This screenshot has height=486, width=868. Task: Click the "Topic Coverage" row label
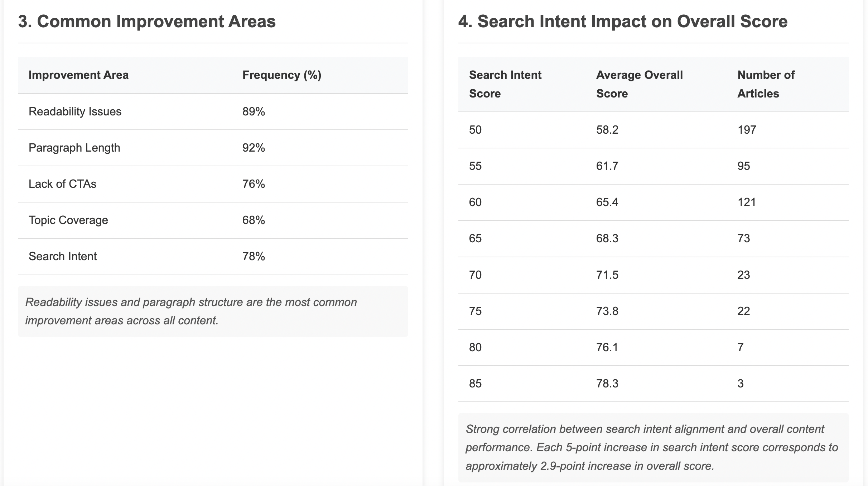[68, 220]
